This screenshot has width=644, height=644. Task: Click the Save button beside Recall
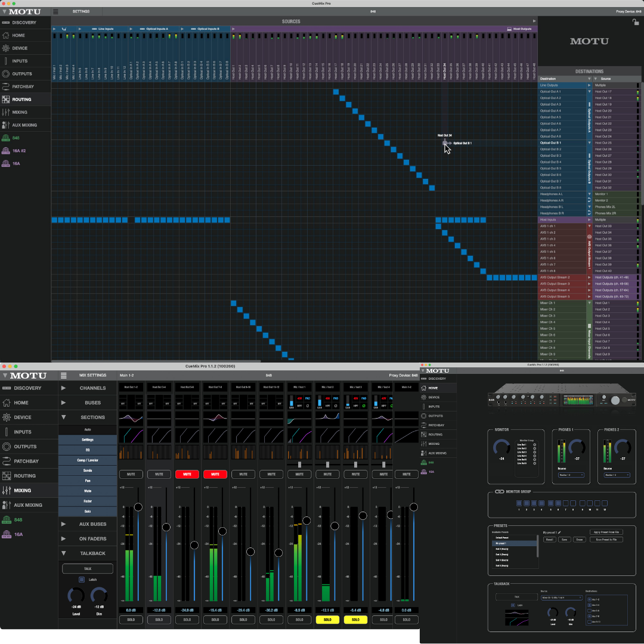click(x=564, y=540)
